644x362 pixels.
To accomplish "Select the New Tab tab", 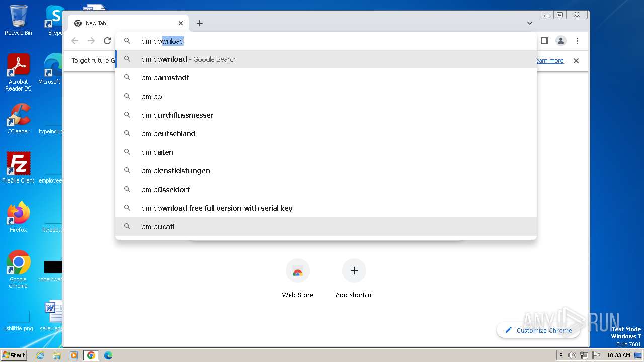I will point(128,23).
